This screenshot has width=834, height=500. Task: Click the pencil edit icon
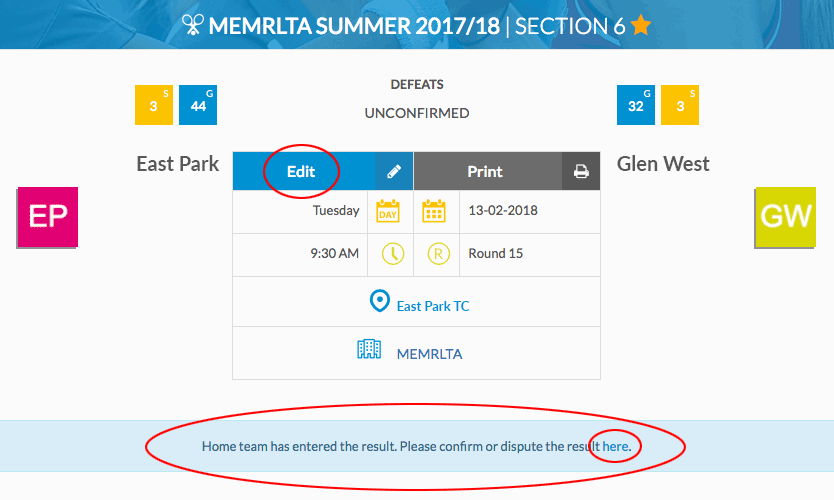tap(394, 171)
